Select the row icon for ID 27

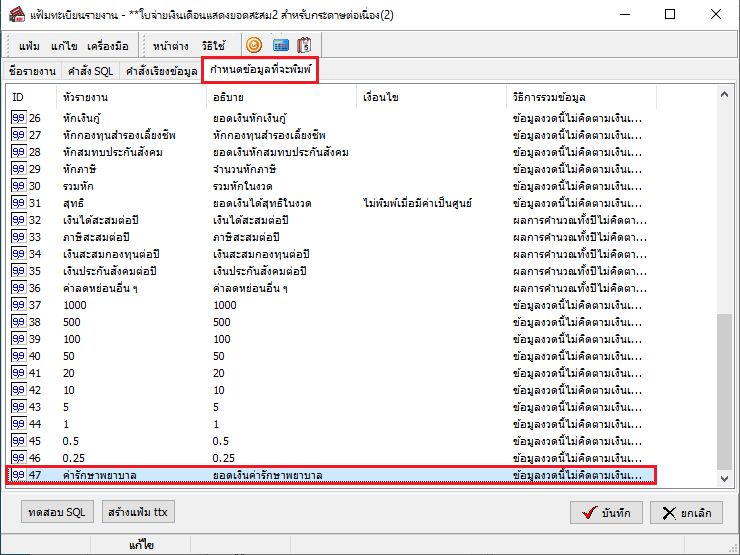(18, 135)
